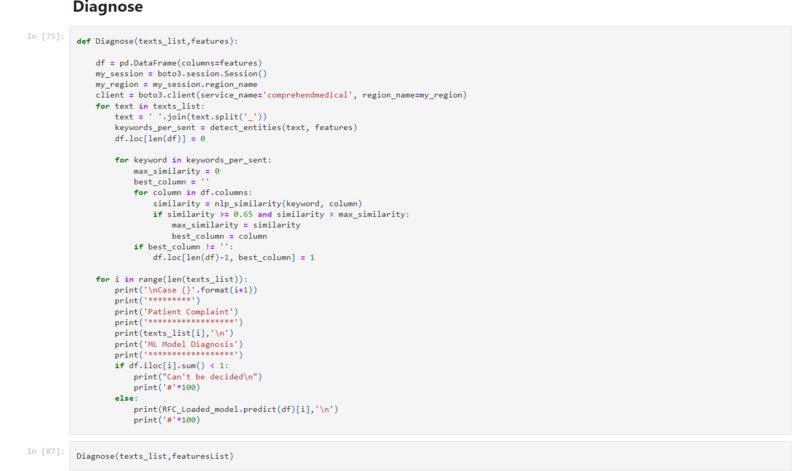
Task: Click the detect_entities(text, features) line
Action: 236,128
